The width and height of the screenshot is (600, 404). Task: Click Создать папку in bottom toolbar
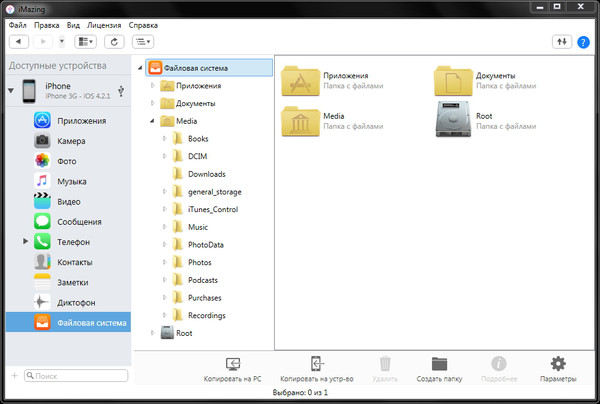(x=438, y=368)
